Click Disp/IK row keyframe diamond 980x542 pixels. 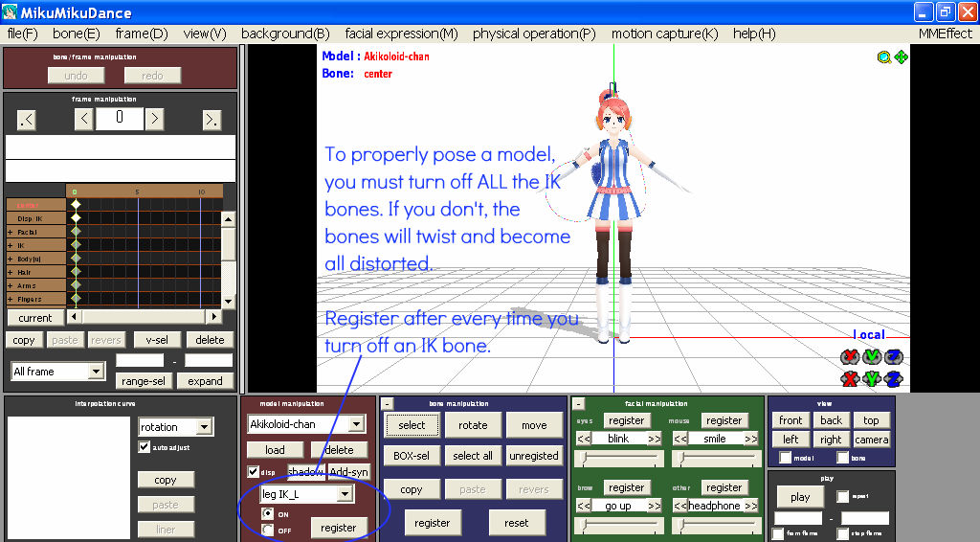(76, 218)
